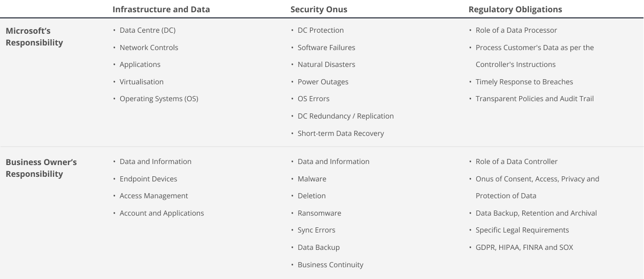Select Timely Response to Breaches item
The height and width of the screenshot is (279, 644).
tap(524, 82)
